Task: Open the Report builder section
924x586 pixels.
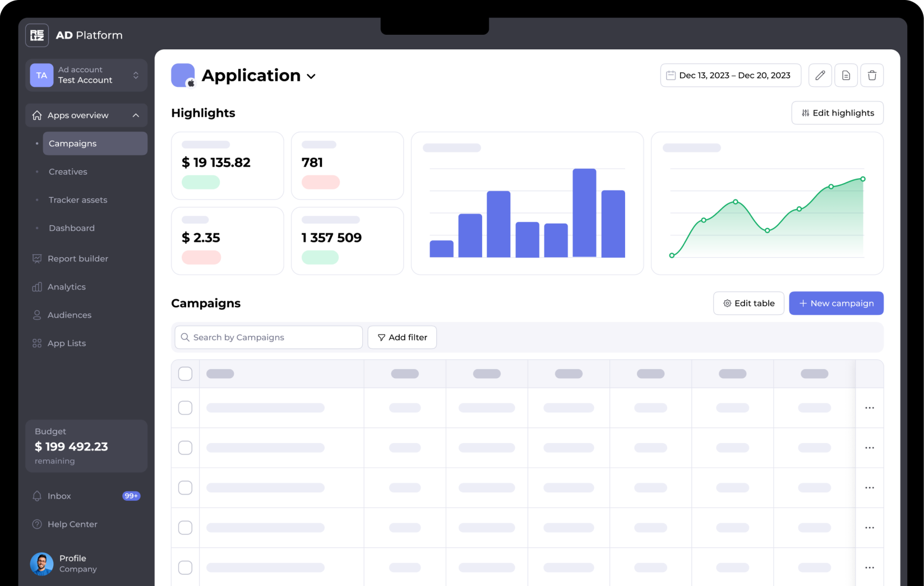Action: pos(77,258)
